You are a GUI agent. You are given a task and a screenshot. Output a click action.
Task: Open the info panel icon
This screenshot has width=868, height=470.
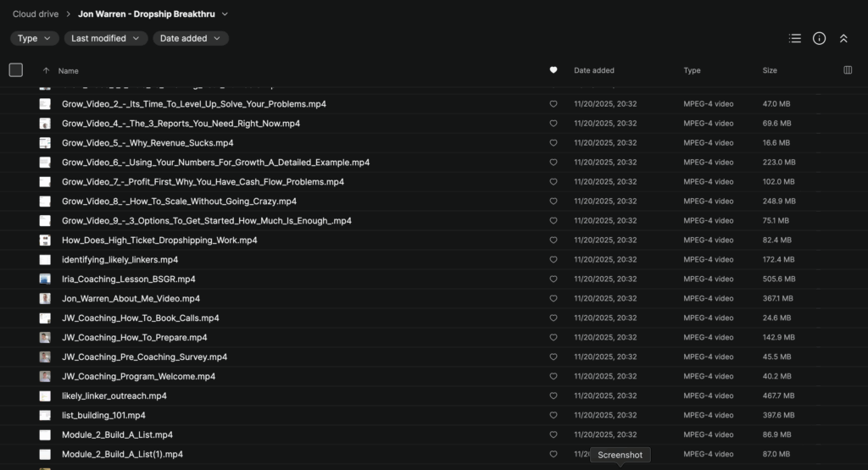pos(819,38)
